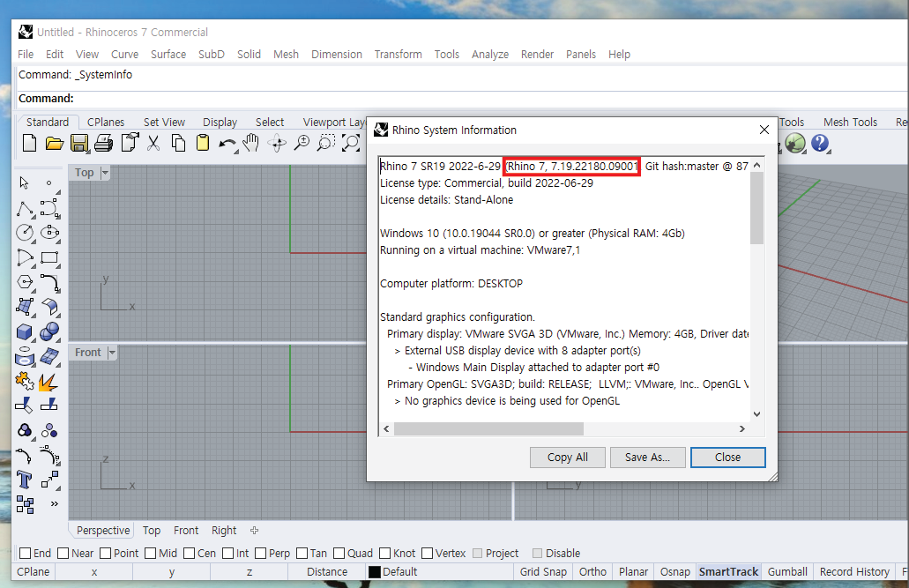Select the Box solid tool
The image size is (909, 588).
(25, 331)
